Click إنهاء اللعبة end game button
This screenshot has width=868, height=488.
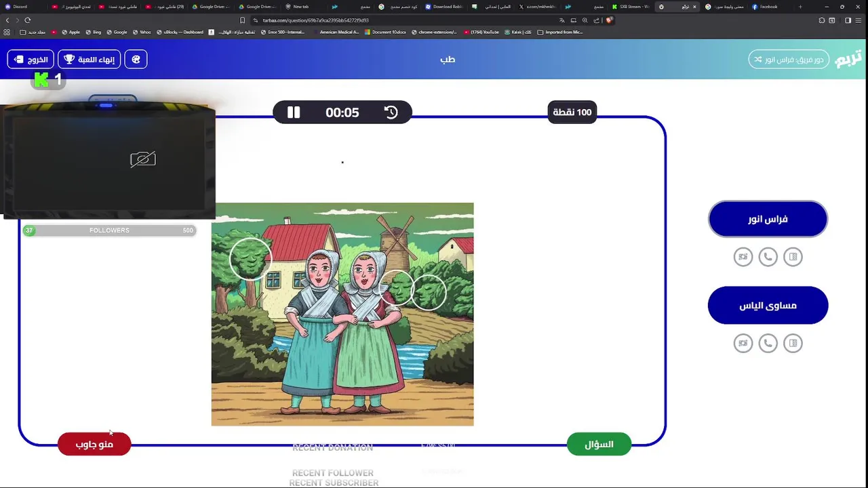[89, 59]
